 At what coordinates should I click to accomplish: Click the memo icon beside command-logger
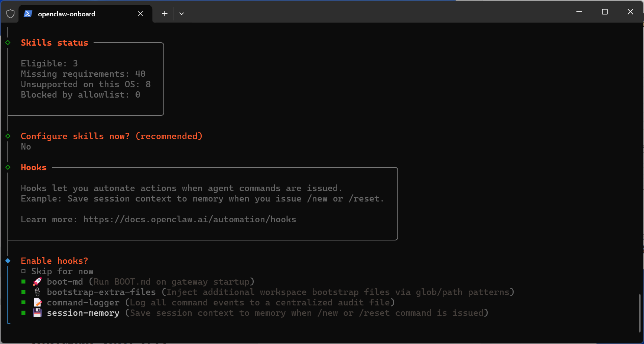click(x=38, y=302)
